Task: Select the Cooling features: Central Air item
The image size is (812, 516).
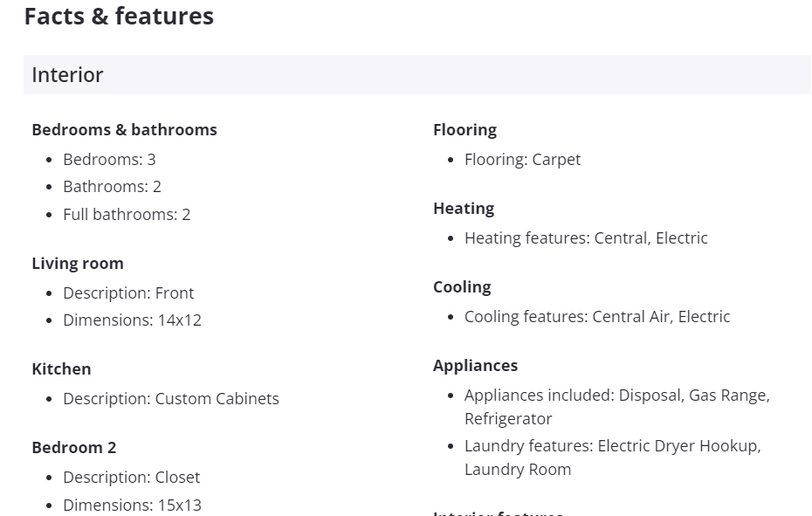Action: point(597,317)
